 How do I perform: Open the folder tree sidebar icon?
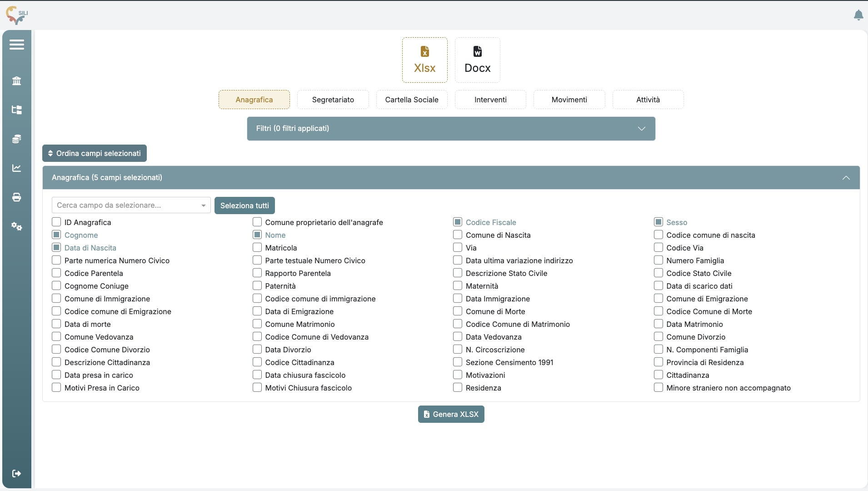coord(17,110)
